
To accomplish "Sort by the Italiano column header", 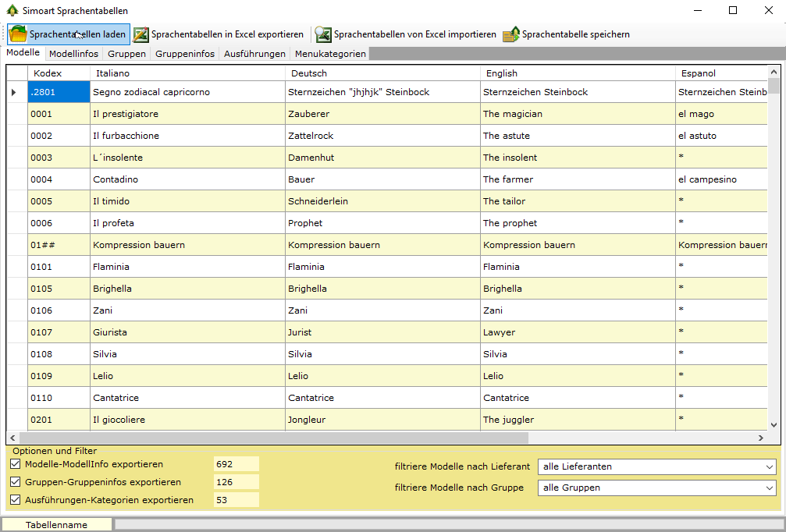I will pos(187,73).
